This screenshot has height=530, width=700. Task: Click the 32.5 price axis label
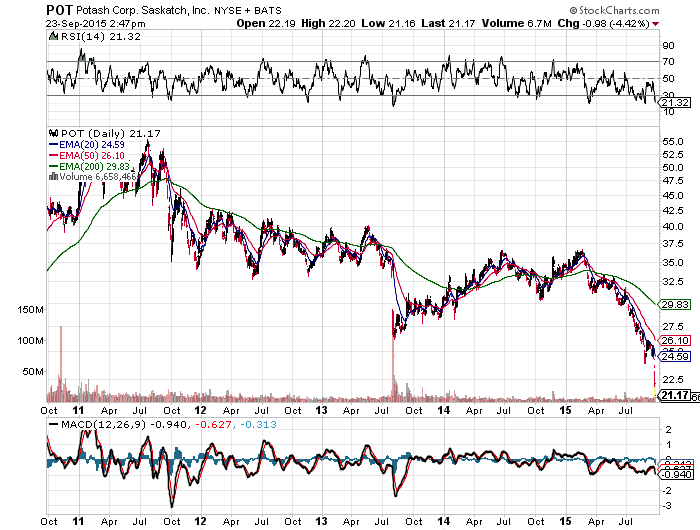tap(673, 281)
